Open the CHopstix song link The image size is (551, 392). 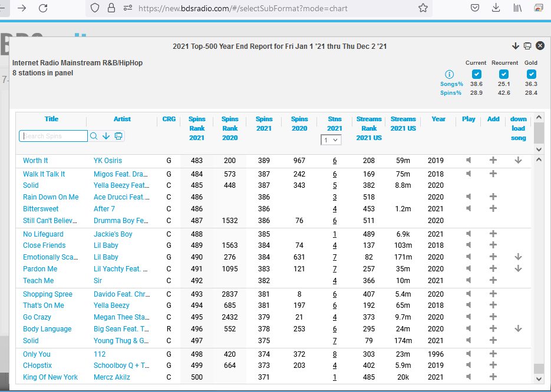click(x=37, y=366)
